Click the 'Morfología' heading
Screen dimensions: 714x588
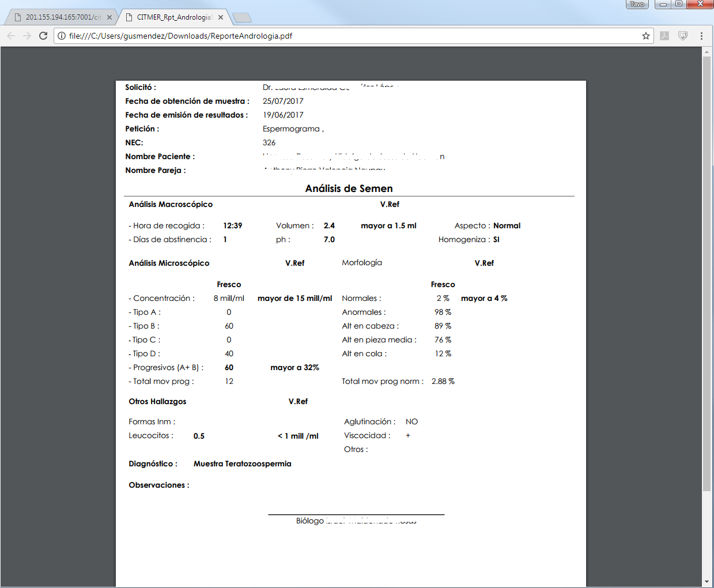[x=362, y=262]
